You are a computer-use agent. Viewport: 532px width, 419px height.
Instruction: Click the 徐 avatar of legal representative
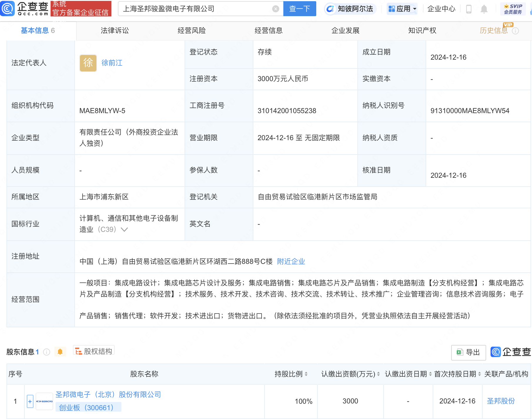click(88, 63)
